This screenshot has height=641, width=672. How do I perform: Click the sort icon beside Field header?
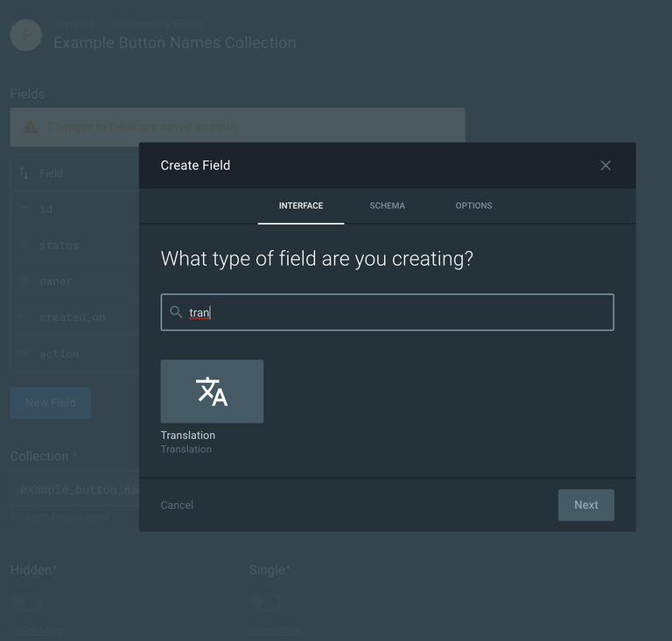click(24, 173)
